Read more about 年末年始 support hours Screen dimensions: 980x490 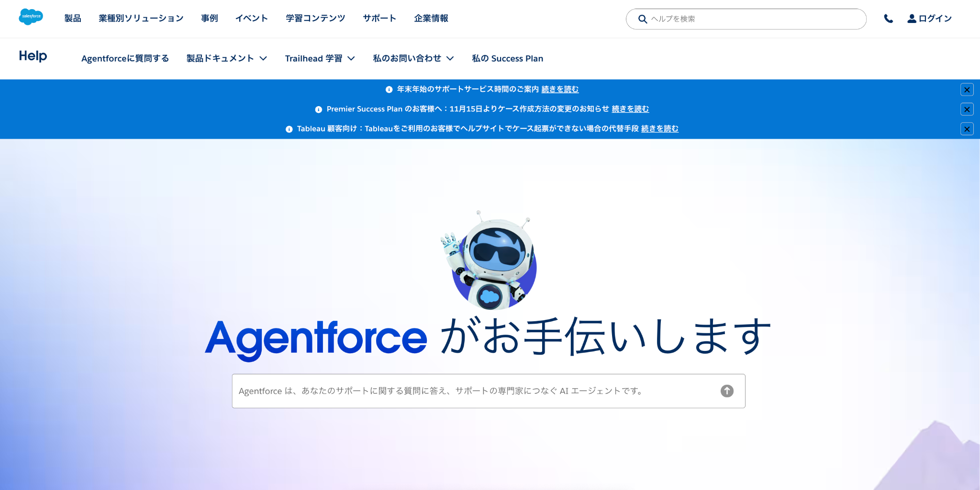pyautogui.click(x=560, y=89)
